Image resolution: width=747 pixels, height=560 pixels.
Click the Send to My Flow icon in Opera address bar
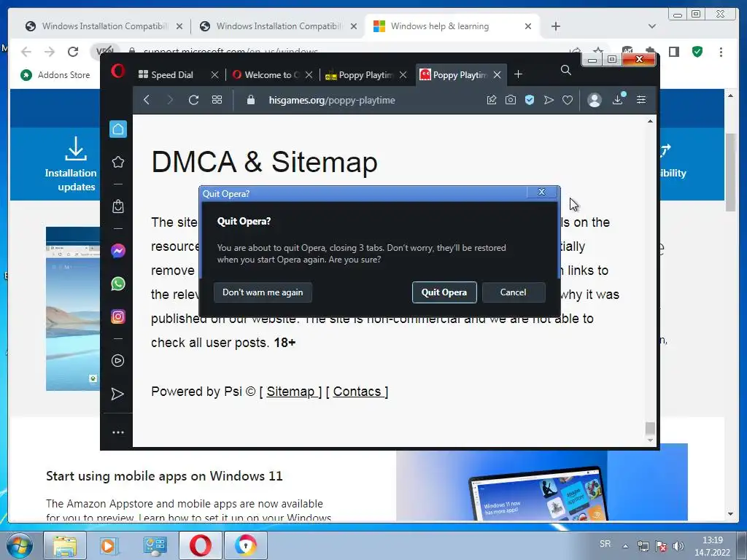point(549,99)
